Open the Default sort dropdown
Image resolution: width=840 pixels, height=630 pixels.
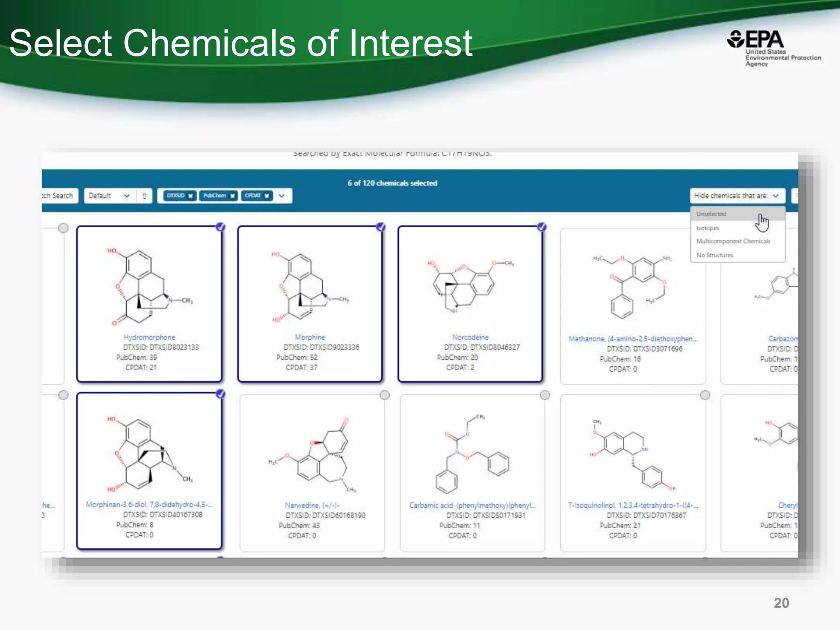(x=109, y=196)
